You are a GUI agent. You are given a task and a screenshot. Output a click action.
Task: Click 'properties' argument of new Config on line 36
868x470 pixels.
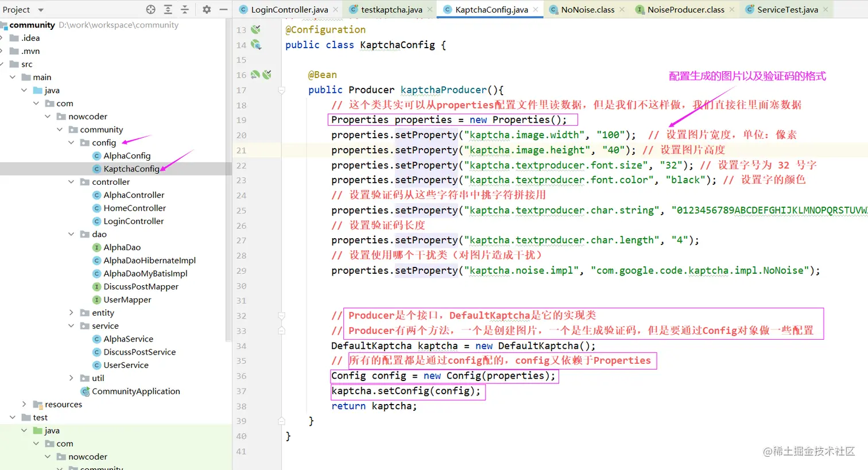[516, 376]
